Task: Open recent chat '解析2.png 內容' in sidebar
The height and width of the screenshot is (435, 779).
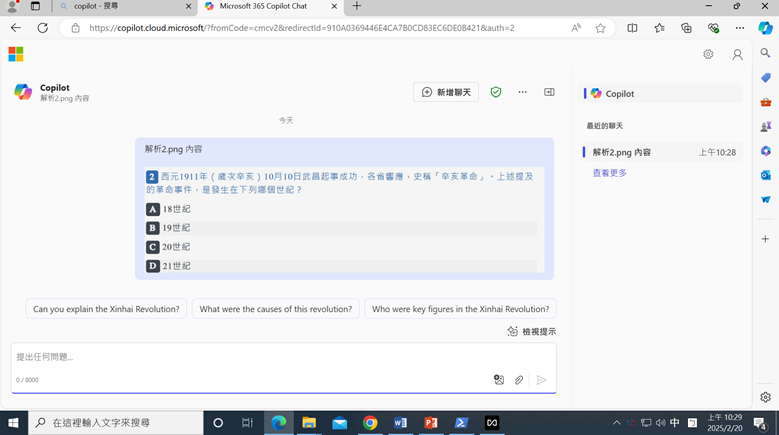Action: (661, 152)
